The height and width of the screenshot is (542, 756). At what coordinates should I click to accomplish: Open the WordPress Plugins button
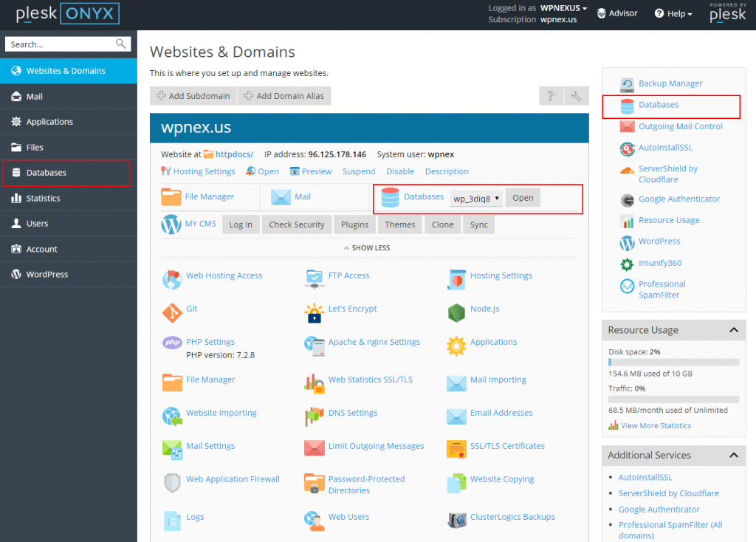354,224
